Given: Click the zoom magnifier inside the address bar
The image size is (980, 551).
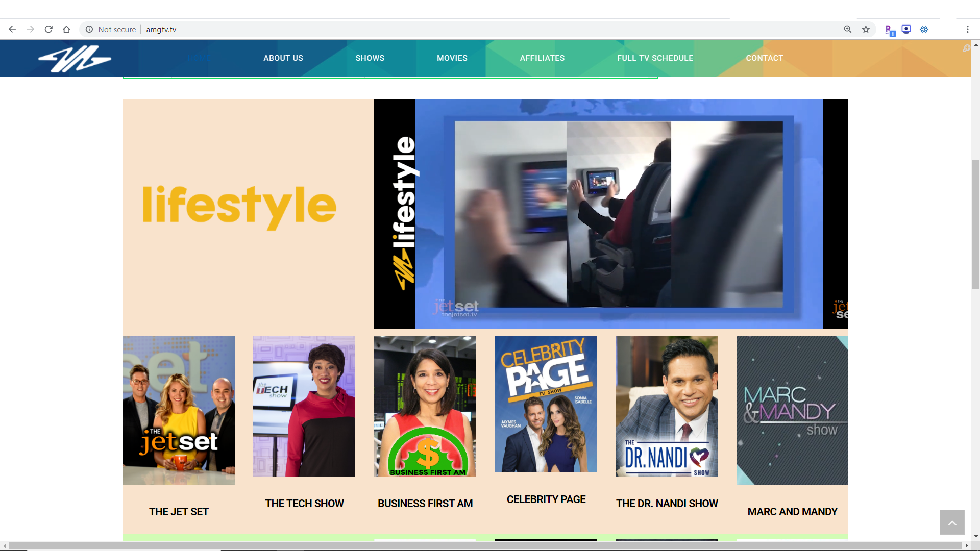Looking at the screenshot, I should click(848, 29).
